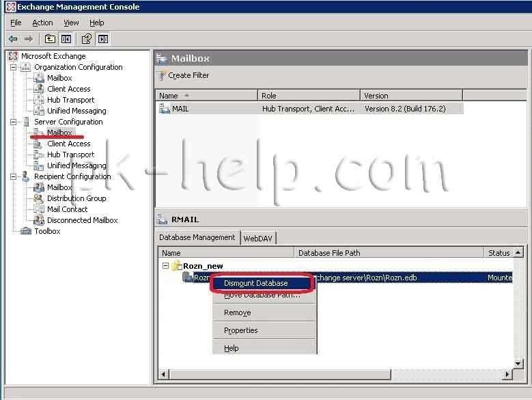
Task: Select Client Access under Server Configuration
Action: (x=69, y=144)
